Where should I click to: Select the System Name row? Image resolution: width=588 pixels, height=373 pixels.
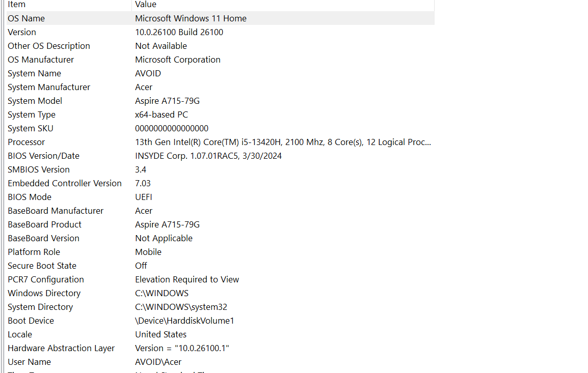(221, 73)
